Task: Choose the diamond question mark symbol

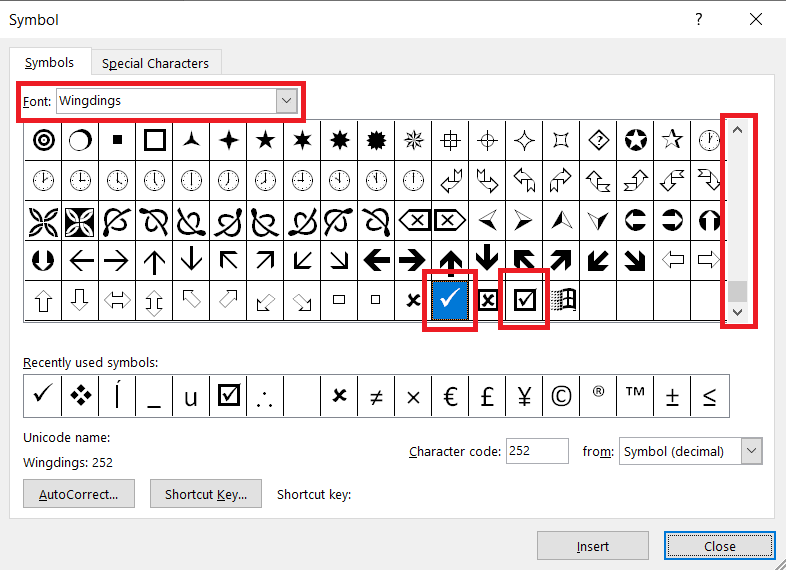Action: (599, 140)
